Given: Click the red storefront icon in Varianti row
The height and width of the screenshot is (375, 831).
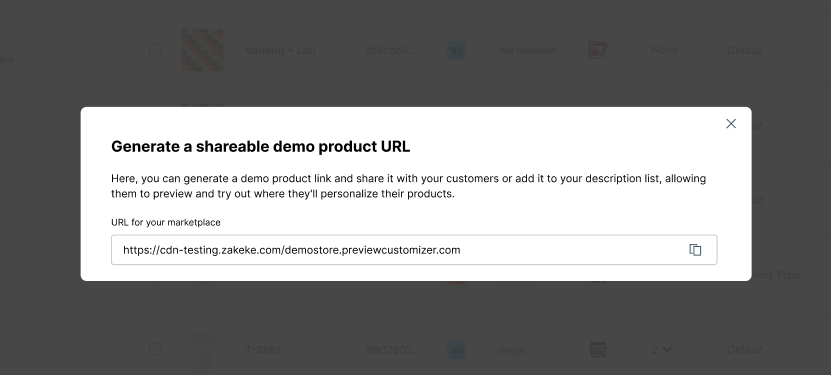Looking at the screenshot, I should tap(597, 50).
